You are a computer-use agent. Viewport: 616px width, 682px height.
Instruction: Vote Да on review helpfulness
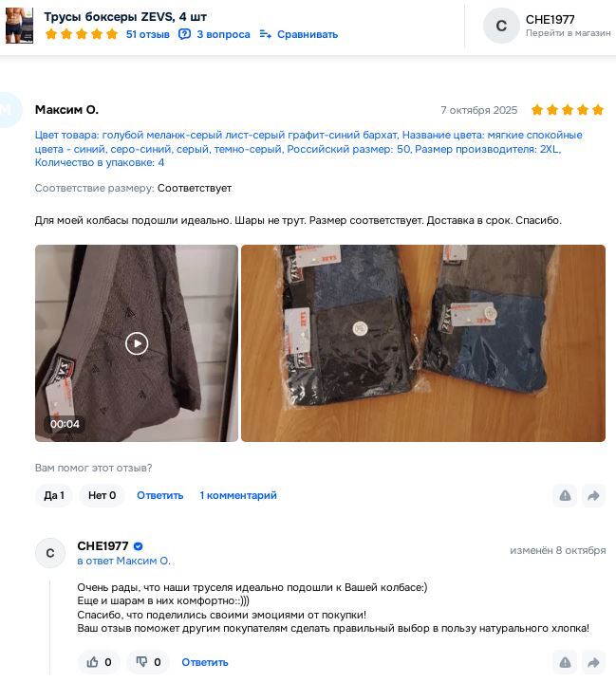click(x=54, y=495)
